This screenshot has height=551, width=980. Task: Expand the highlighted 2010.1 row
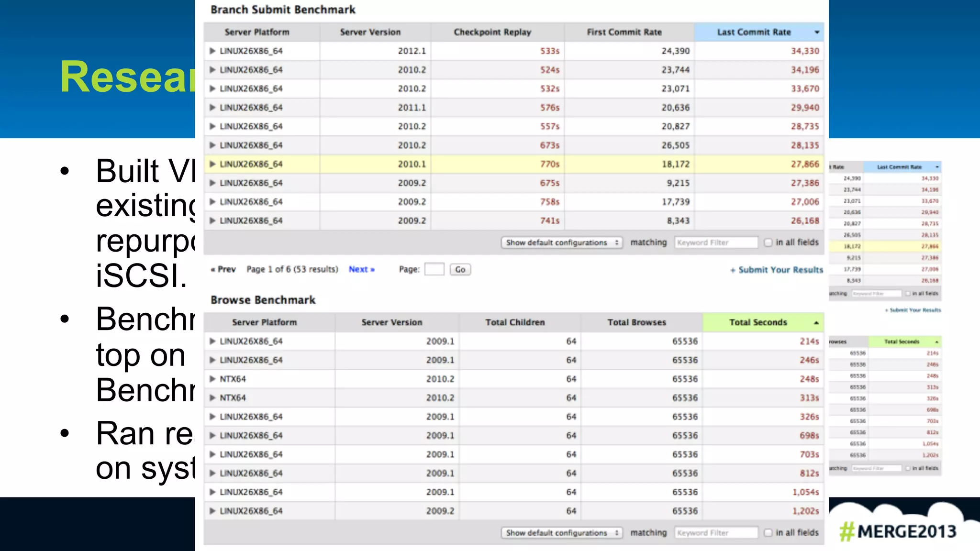(x=212, y=164)
